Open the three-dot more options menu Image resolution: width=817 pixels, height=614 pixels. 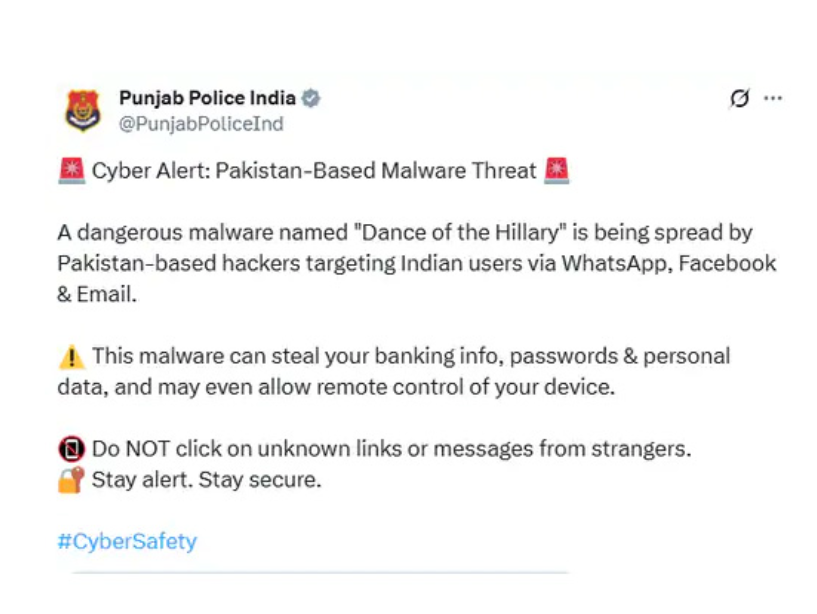tap(773, 98)
